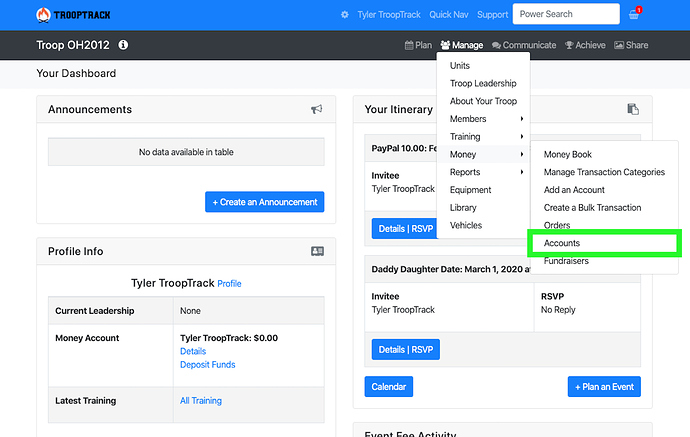Select Vehicles menu item
Screen dimensions: 690x437
click(x=483, y=225)
